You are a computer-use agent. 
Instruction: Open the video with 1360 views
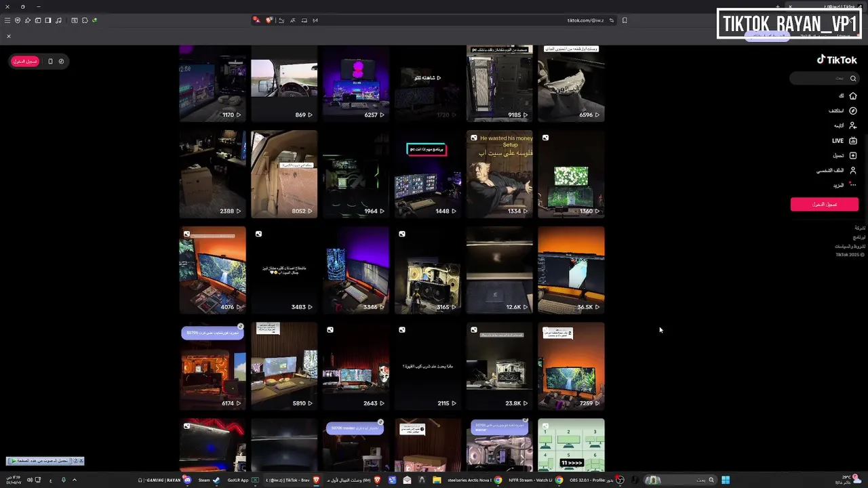pyautogui.click(x=571, y=174)
